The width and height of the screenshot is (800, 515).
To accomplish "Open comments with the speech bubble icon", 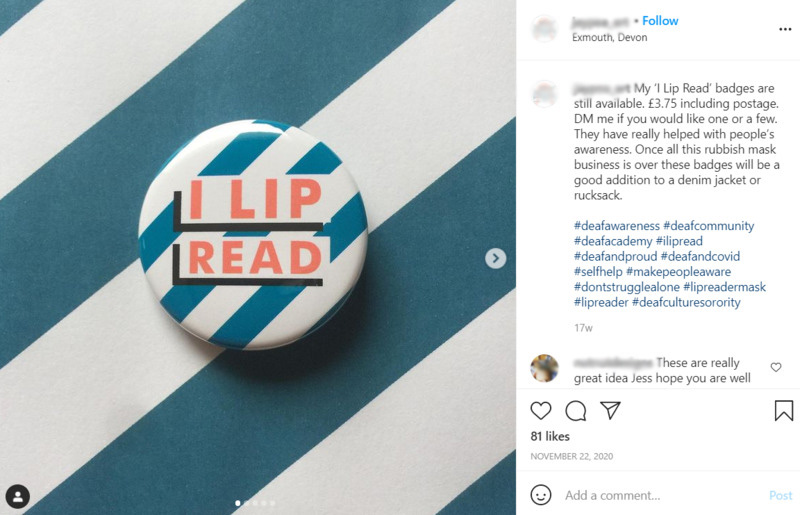I will click(576, 411).
